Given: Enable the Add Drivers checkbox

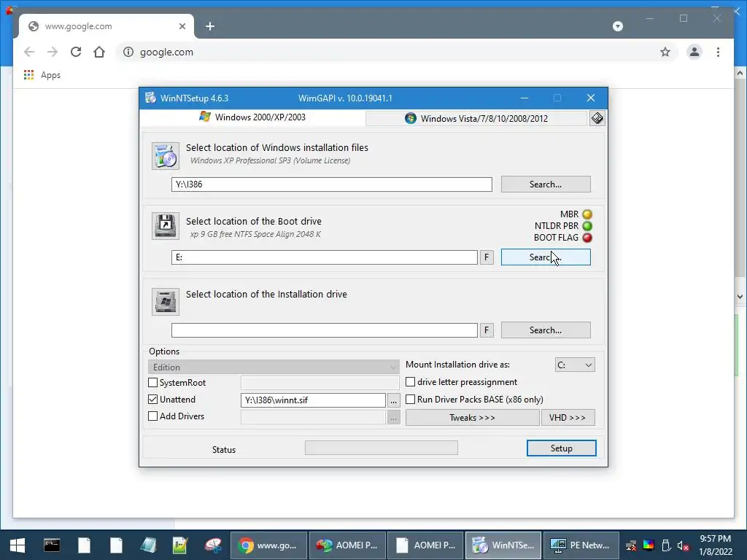Looking at the screenshot, I should (x=153, y=416).
